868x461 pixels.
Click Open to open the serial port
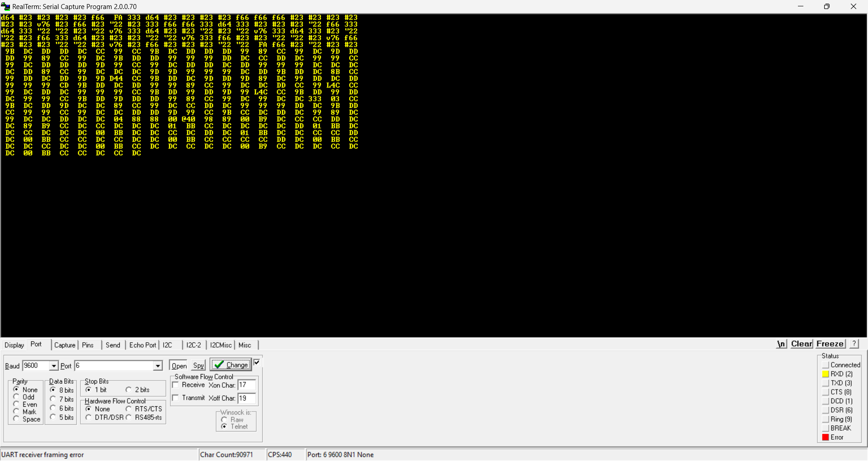[x=178, y=365]
